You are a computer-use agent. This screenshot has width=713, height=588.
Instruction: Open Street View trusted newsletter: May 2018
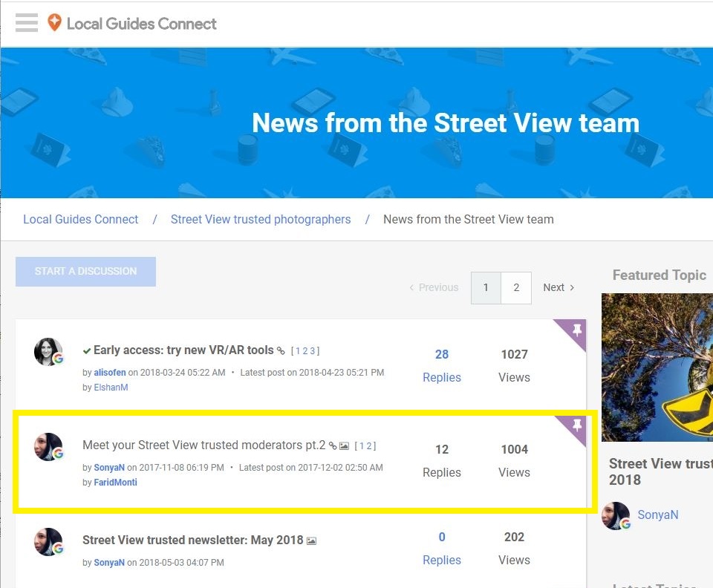tap(193, 540)
